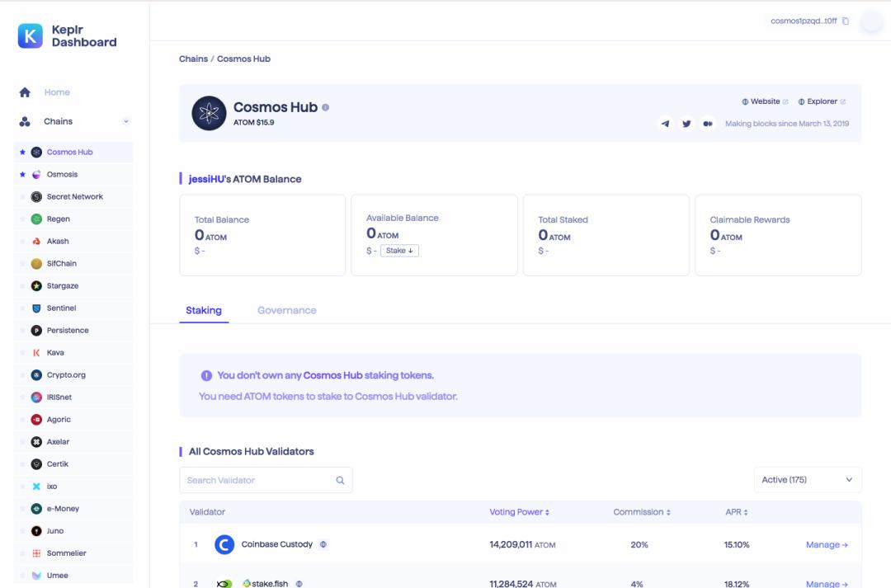This screenshot has width=891, height=588.
Task: Go to Home in the sidebar
Action: (x=57, y=92)
